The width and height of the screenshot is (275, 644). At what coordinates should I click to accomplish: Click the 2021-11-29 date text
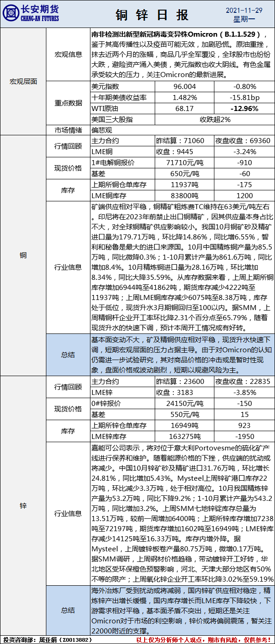pos(244,10)
